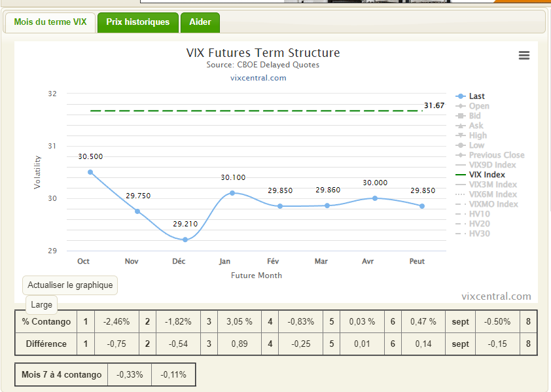Viewport: 551px width, 392px height.
Task: Click the Avr data point 30.000
Action: (x=375, y=198)
